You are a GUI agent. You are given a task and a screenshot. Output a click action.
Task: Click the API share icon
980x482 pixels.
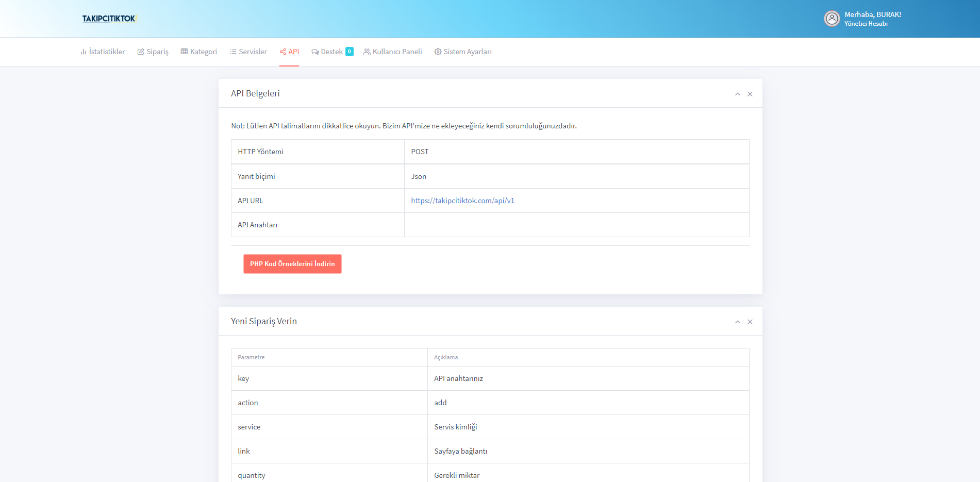[283, 52]
